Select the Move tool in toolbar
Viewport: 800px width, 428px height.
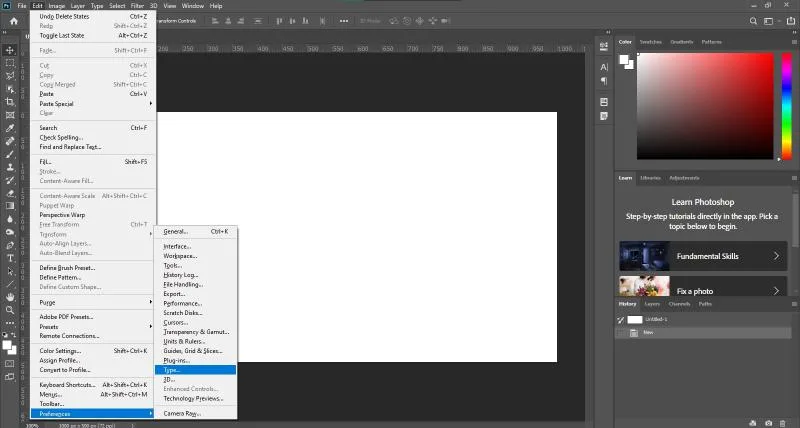tap(10, 50)
